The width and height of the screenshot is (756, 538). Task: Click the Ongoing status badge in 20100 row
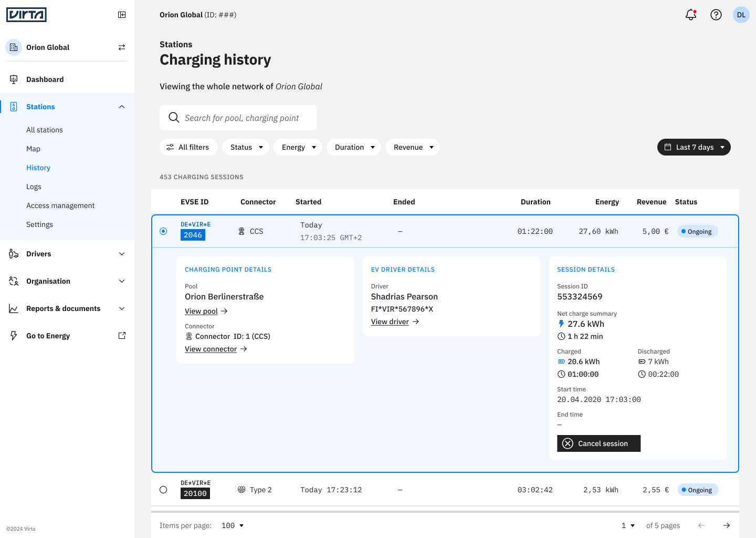click(698, 490)
